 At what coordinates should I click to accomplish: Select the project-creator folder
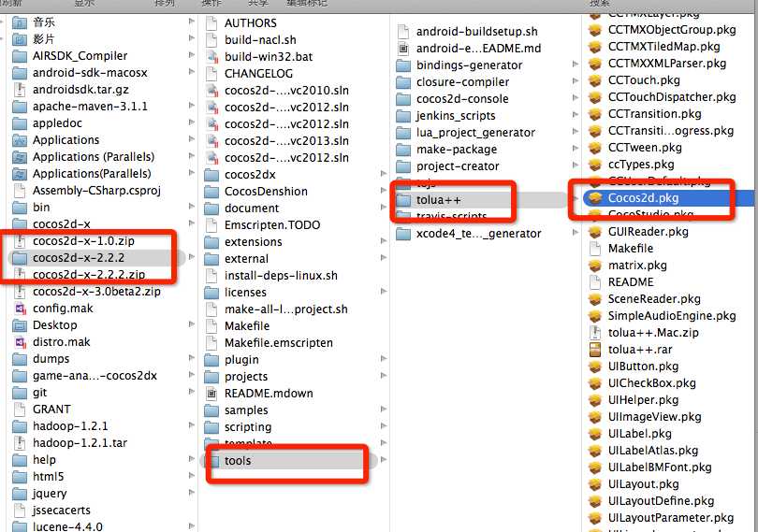tap(458, 166)
